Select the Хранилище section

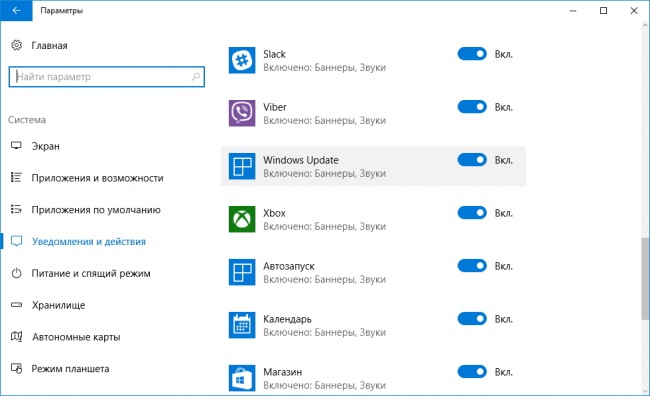coord(58,305)
